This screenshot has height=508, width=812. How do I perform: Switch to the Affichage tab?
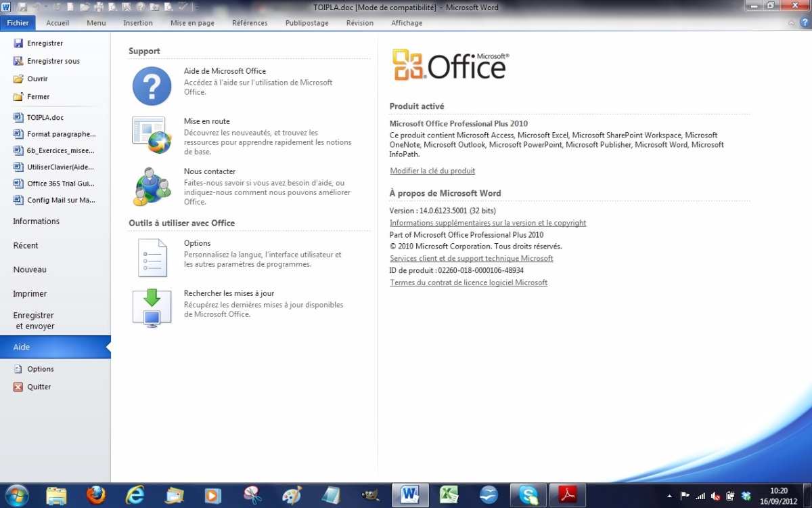407,22
